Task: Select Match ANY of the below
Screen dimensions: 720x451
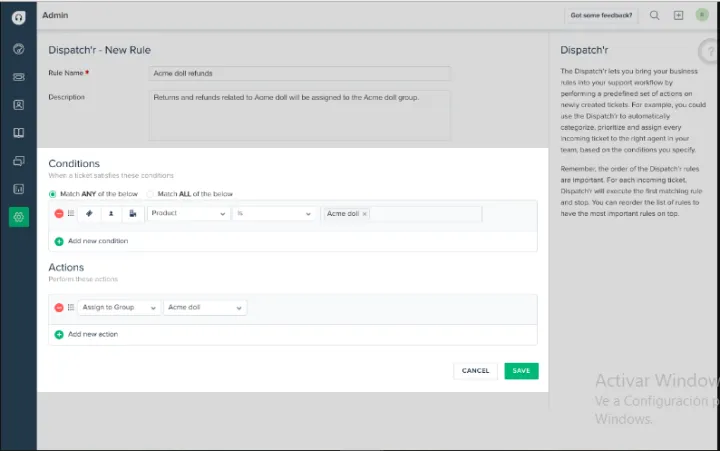Action: click(x=53, y=194)
